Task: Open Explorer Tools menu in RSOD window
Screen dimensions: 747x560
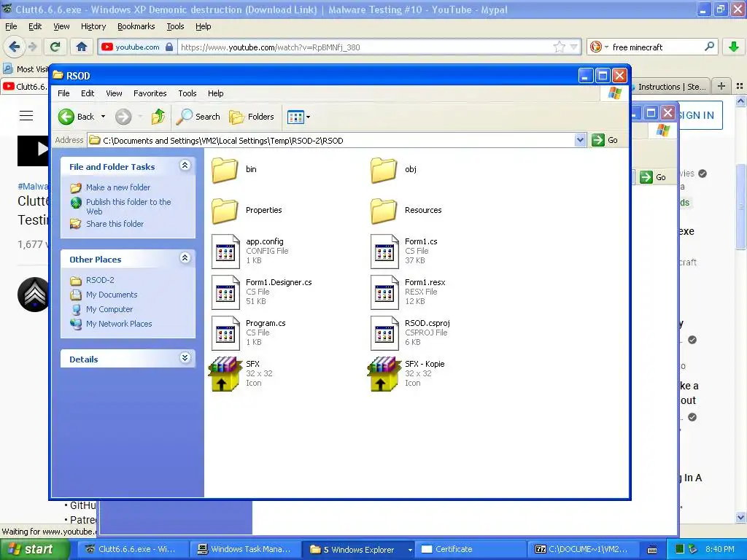Action: click(187, 93)
